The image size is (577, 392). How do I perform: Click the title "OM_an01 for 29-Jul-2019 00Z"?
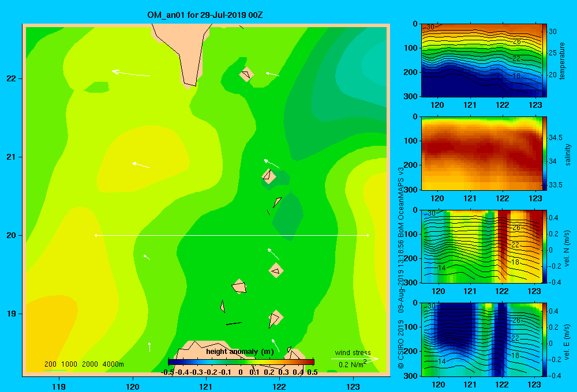click(x=205, y=15)
